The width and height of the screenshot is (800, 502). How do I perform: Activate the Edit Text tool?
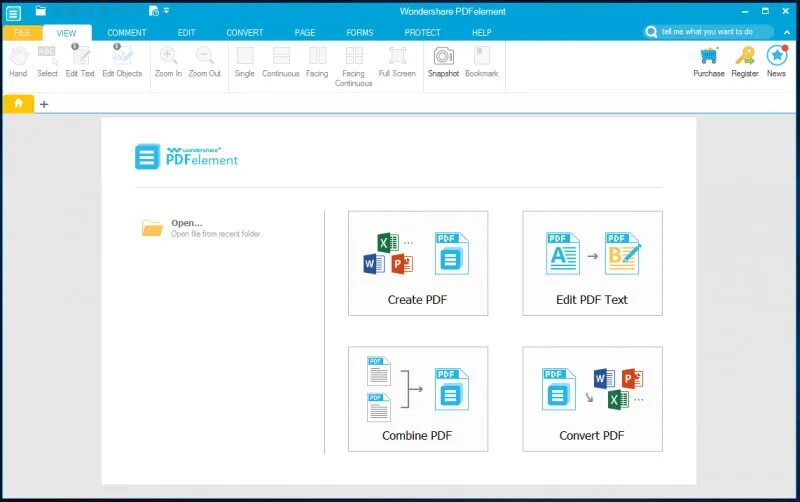pos(80,62)
